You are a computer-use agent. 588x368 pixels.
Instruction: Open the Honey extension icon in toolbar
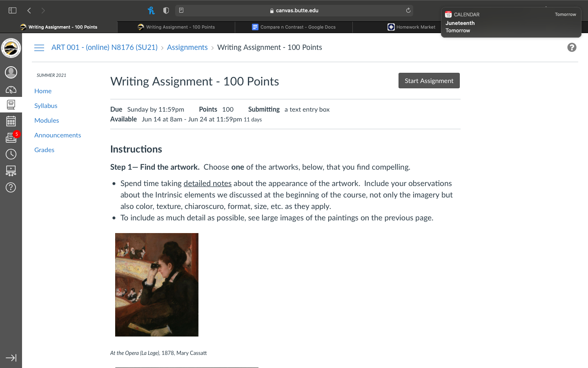151,10
